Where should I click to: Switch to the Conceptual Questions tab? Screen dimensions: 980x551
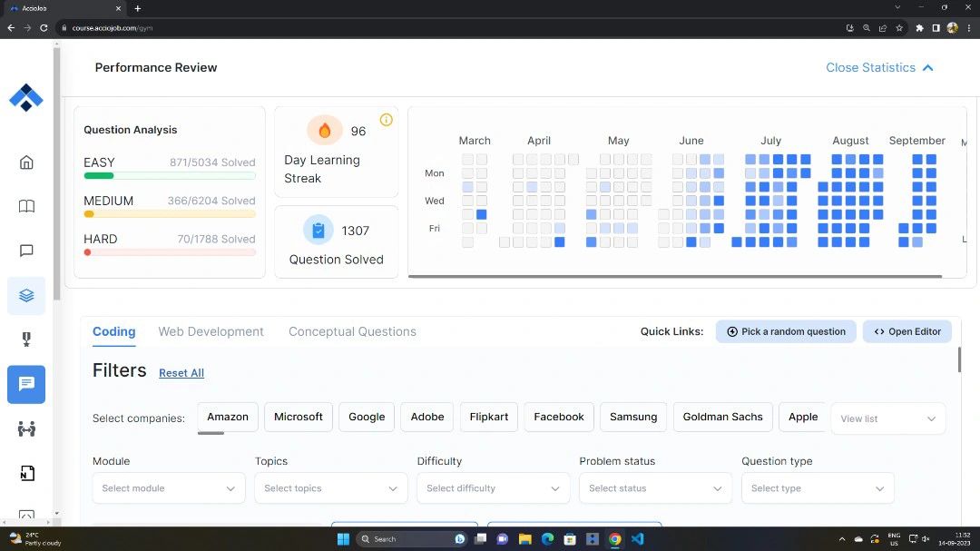(x=352, y=331)
